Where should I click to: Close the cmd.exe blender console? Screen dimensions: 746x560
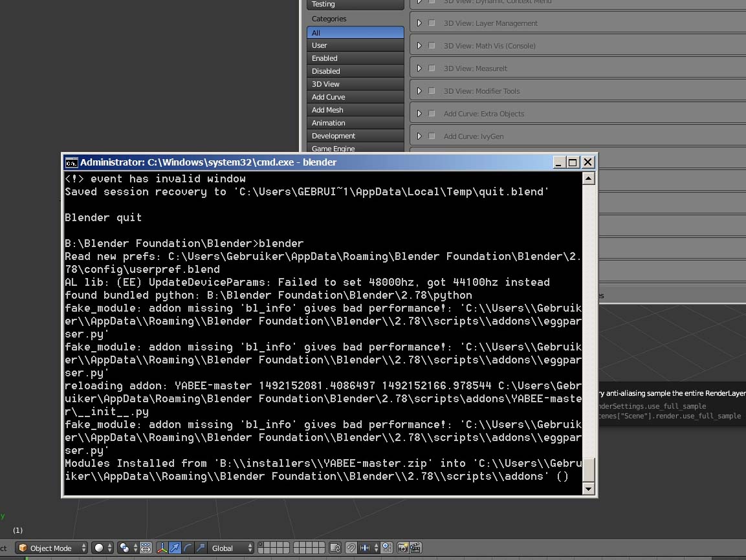pyautogui.click(x=588, y=162)
